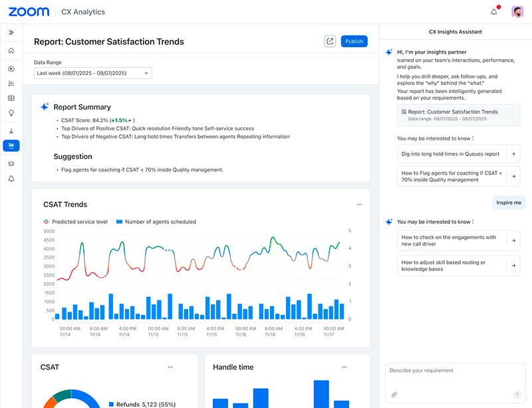This screenshot has height=408, width=532.
Task: Open the Handle time card options menu
Action: pos(344,366)
